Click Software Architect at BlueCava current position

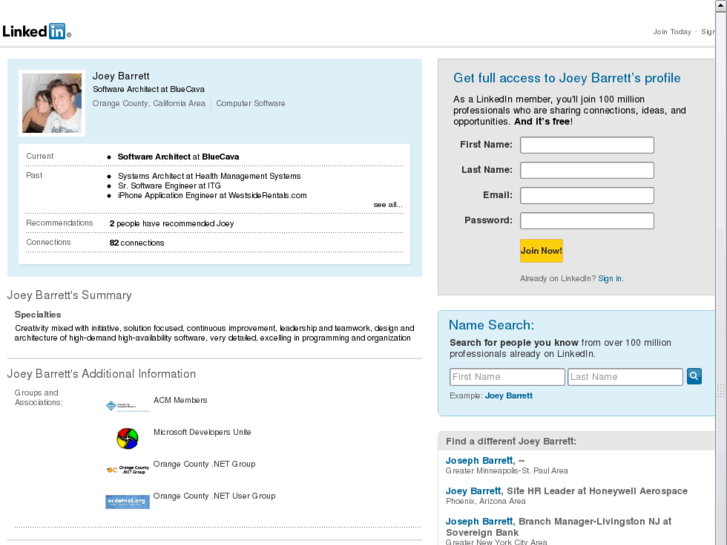[x=179, y=157]
